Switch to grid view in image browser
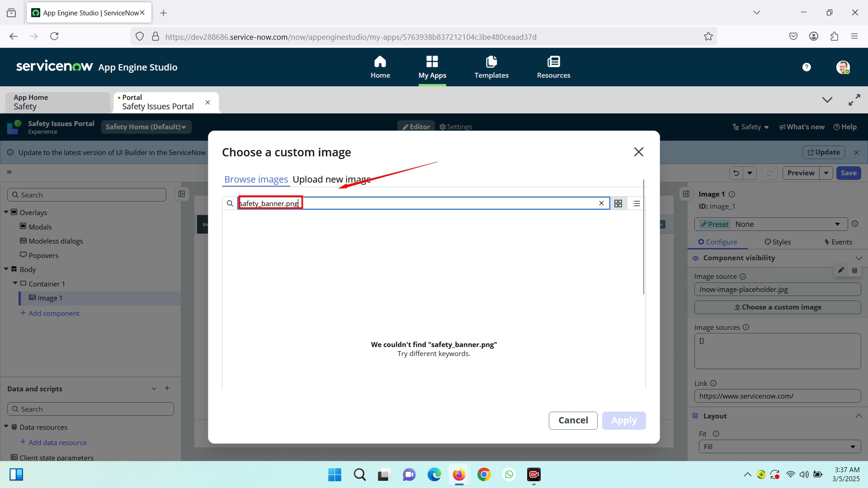 [618, 203]
